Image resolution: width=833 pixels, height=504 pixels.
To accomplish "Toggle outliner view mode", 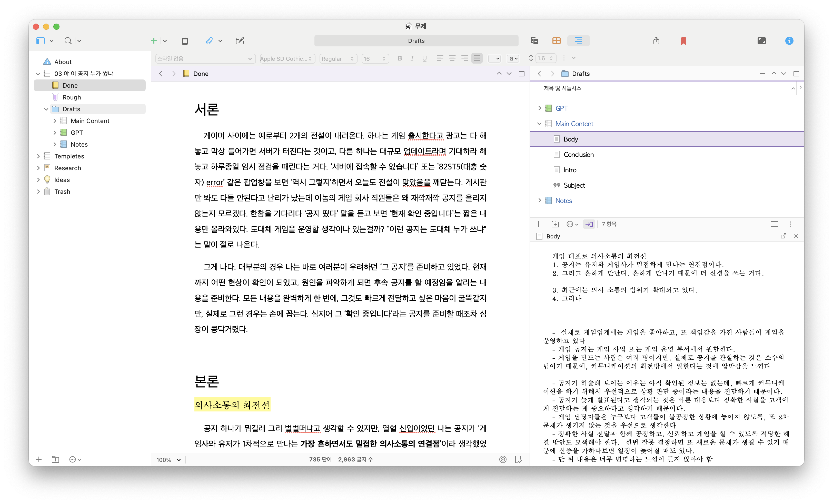I will click(x=578, y=41).
